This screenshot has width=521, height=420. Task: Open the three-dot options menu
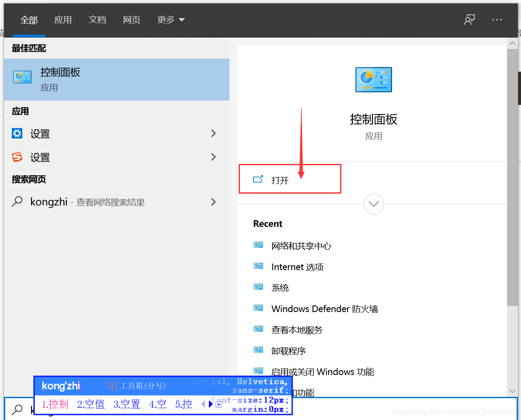tap(497, 20)
